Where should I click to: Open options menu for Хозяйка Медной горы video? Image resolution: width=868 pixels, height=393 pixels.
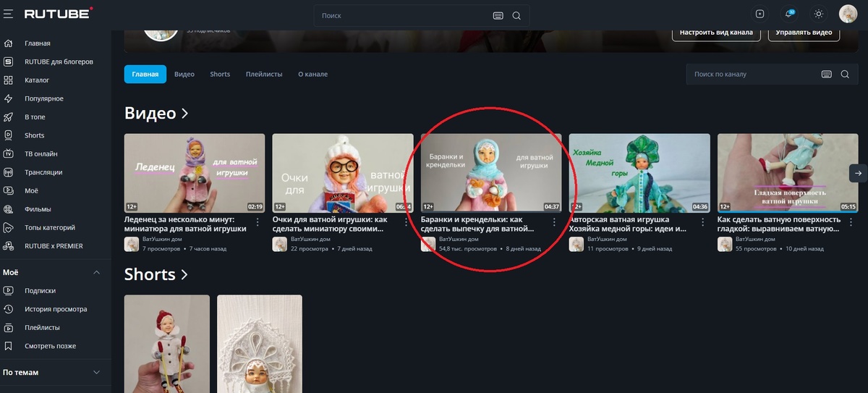pyautogui.click(x=703, y=222)
